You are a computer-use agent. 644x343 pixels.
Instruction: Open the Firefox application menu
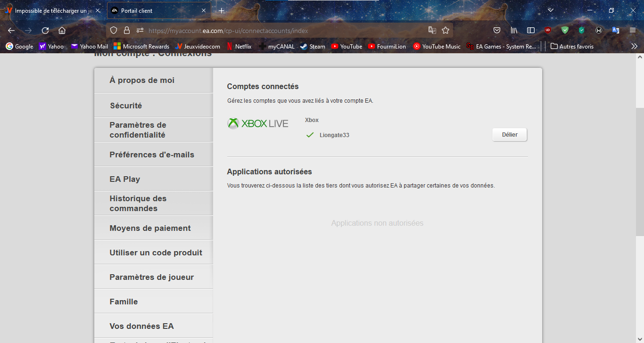coord(633,30)
